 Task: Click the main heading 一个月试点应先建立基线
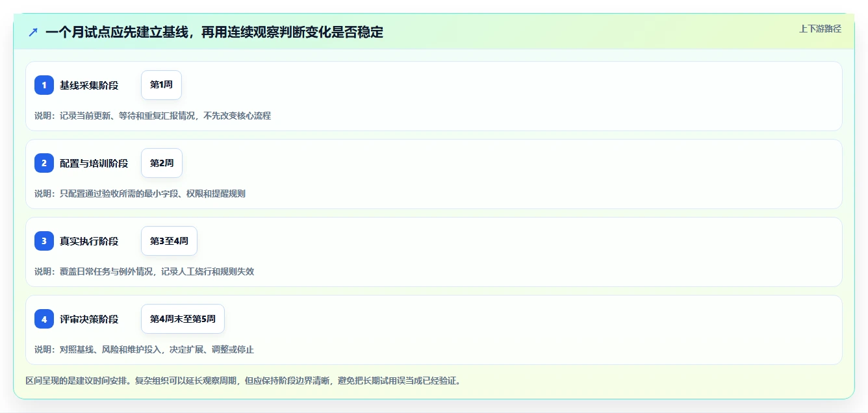[214, 32]
